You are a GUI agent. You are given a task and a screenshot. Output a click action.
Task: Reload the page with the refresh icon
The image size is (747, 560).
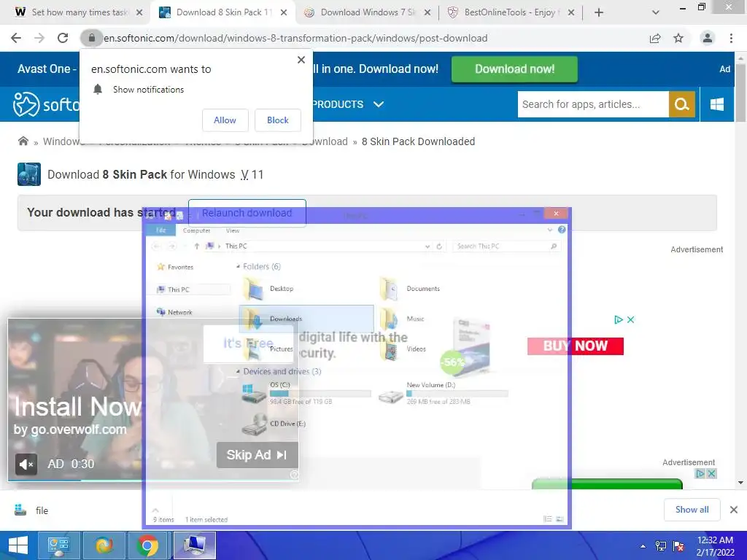pos(63,38)
